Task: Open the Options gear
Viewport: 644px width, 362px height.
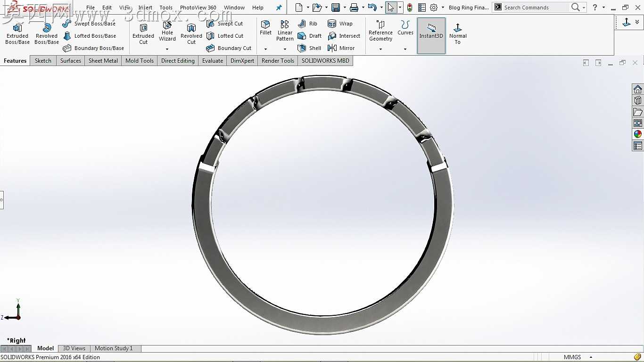Action: click(434, 8)
